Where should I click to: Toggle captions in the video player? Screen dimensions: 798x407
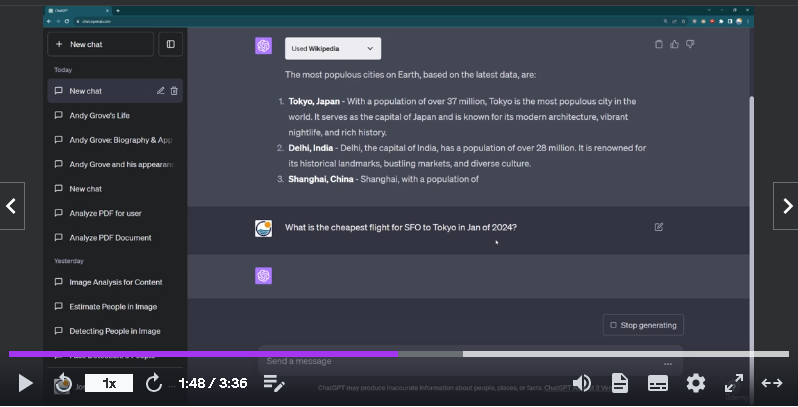658,383
